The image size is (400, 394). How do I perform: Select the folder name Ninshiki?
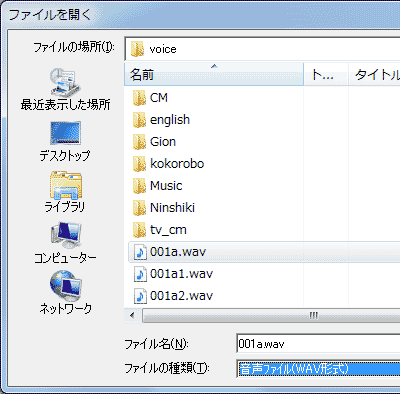coord(172,208)
